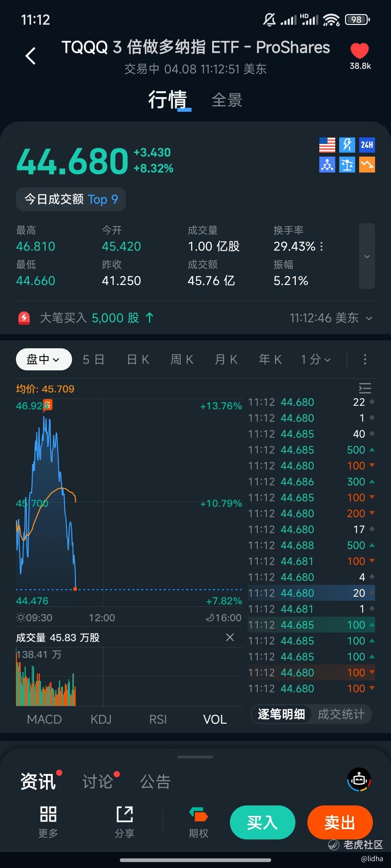Tap the volume bar chart

point(129,676)
